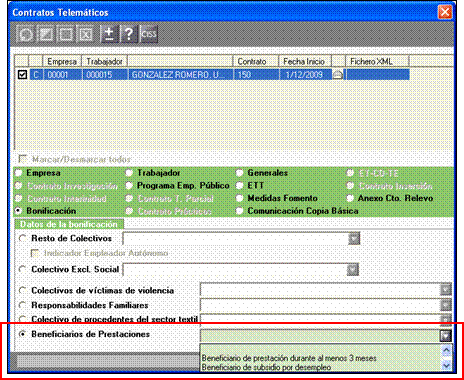
Task: Open the sector textil dropdown arrow
Action: [446, 319]
